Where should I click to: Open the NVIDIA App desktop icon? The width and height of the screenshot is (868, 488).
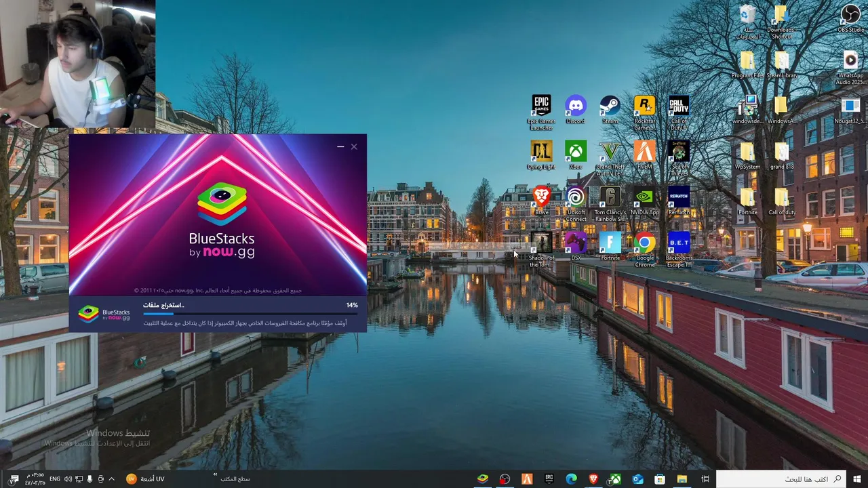coord(644,201)
